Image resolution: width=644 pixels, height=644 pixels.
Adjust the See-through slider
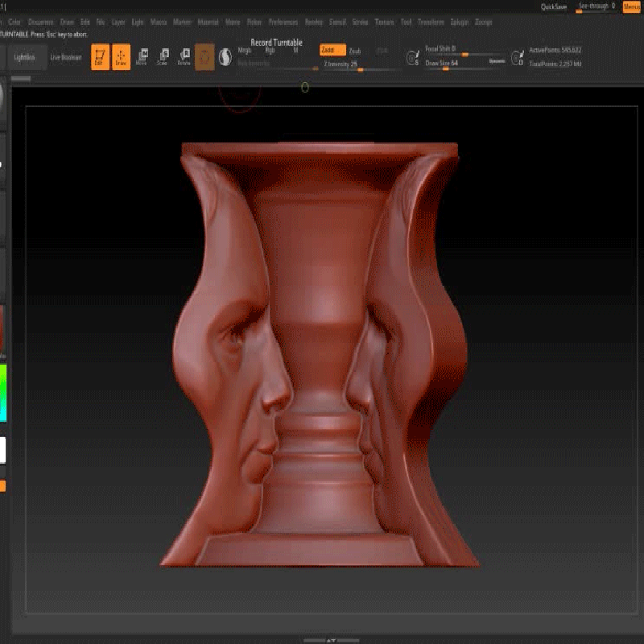pyautogui.click(x=597, y=7)
